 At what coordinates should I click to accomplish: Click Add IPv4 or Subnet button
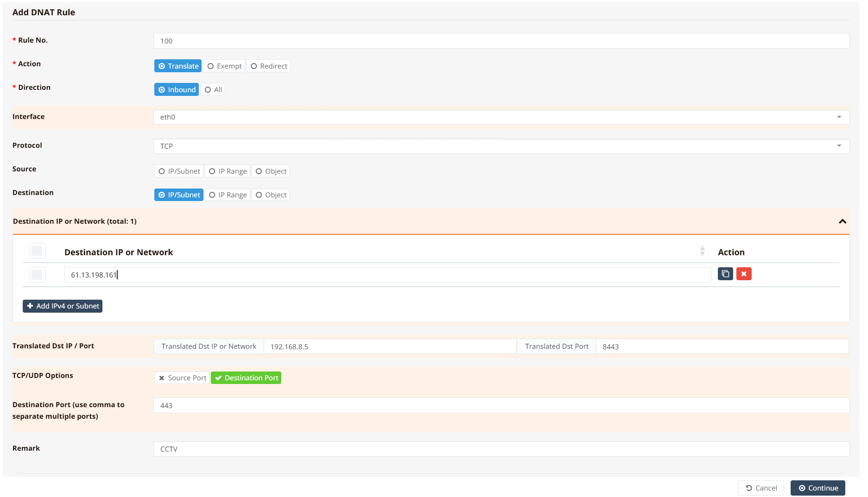63,306
